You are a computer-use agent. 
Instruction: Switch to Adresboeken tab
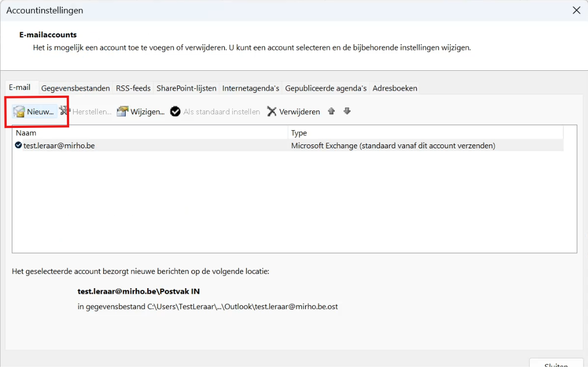pos(395,88)
